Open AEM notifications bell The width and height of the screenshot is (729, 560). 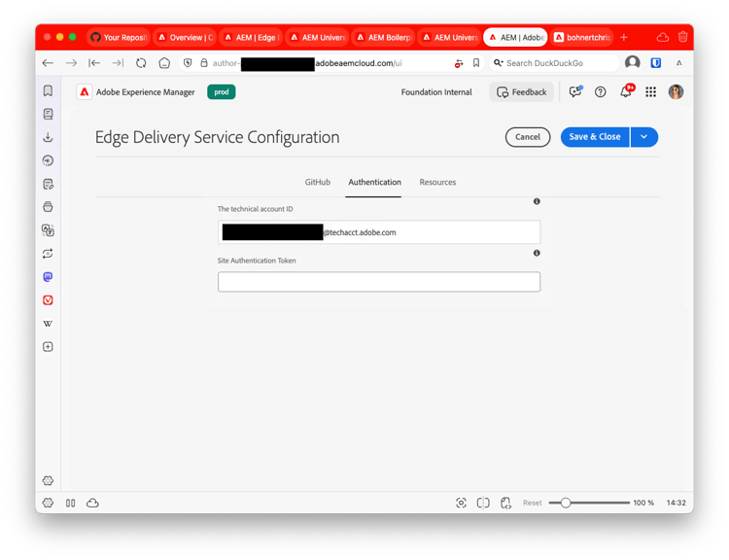click(626, 91)
